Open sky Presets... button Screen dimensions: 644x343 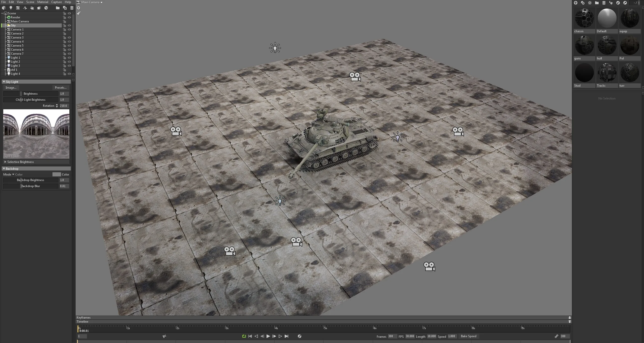click(61, 88)
